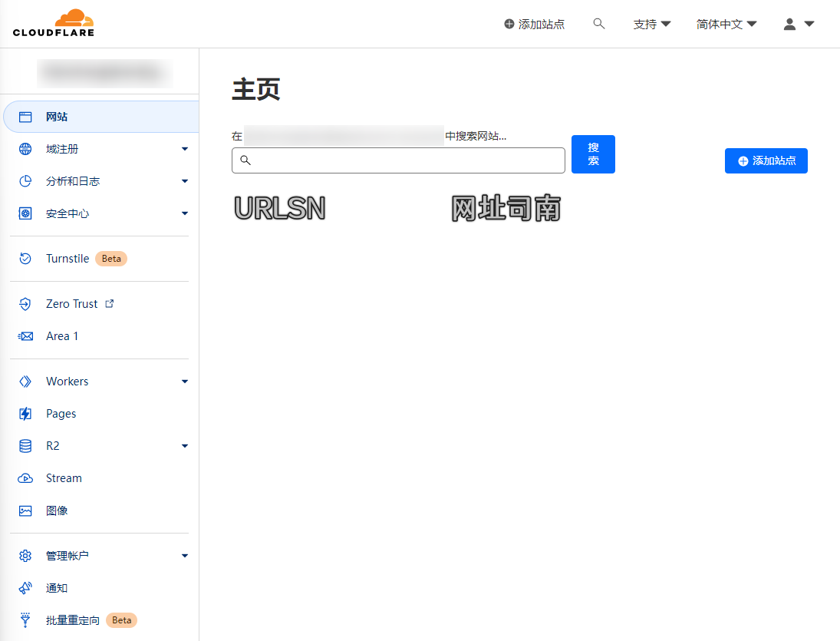Screen dimensions: 840x641
Task: Open Zero Trust via its shield icon
Action: pos(25,303)
